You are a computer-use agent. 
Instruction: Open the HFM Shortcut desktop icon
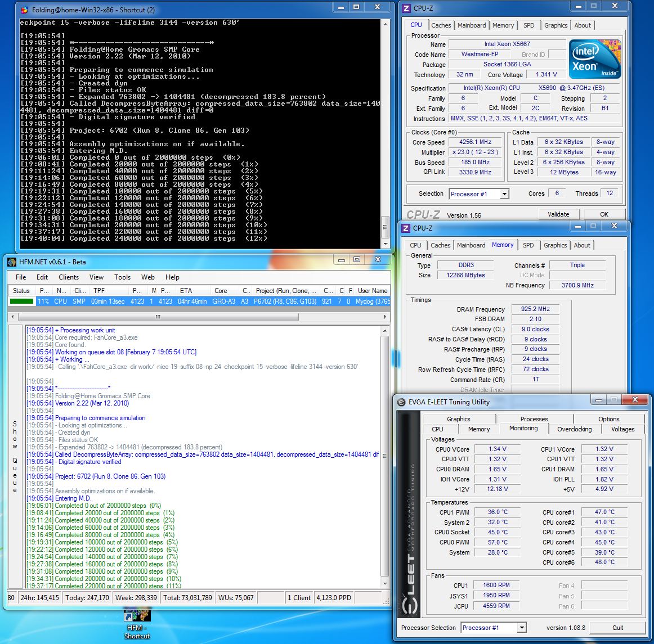pos(137,624)
